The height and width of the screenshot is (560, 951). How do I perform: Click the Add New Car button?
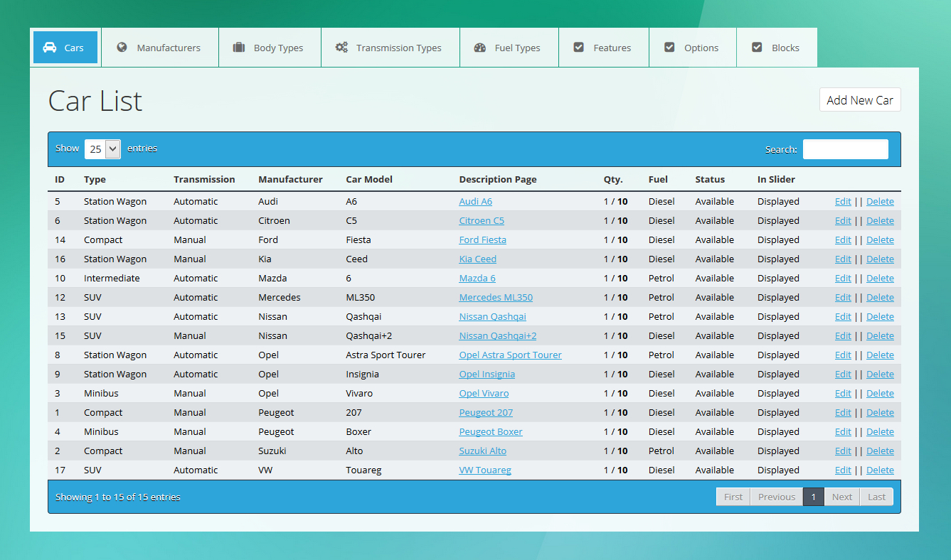860,100
